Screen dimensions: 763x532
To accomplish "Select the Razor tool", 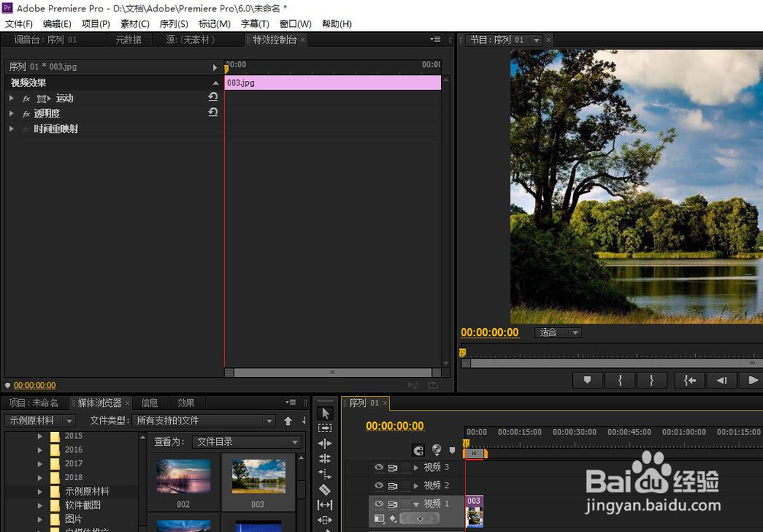I will pyautogui.click(x=325, y=489).
